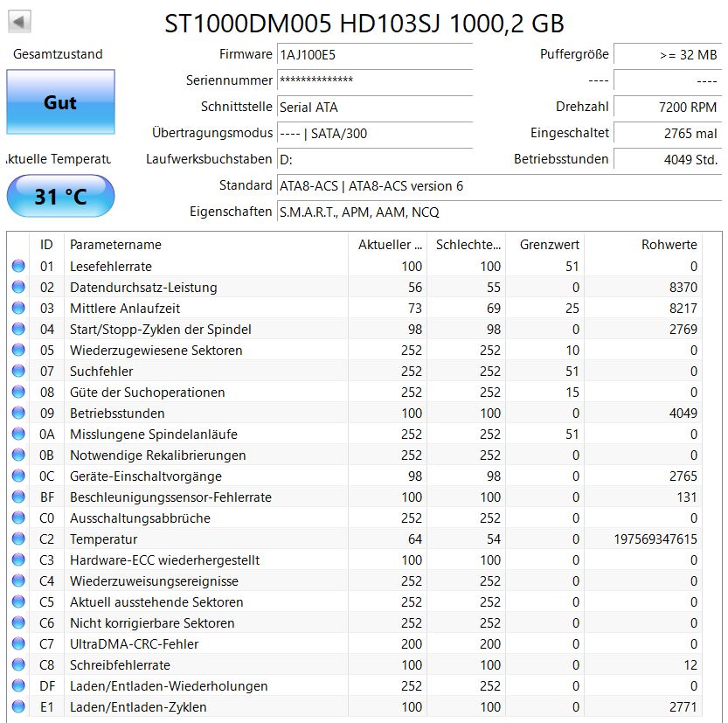Click status icon for Wiederzugewiesene Sektoren
The image size is (728, 723).
[x=18, y=350]
